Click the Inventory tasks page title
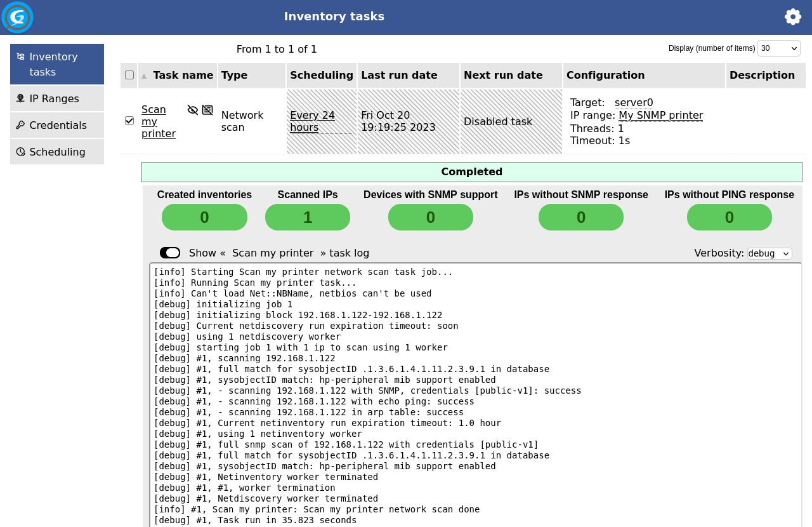 click(x=334, y=17)
